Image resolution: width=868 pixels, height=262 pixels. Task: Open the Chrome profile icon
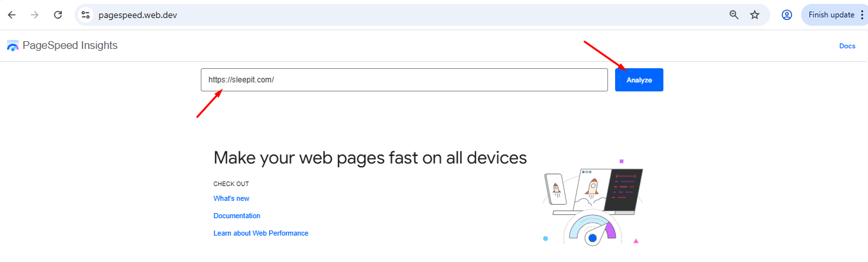point(786,15)
